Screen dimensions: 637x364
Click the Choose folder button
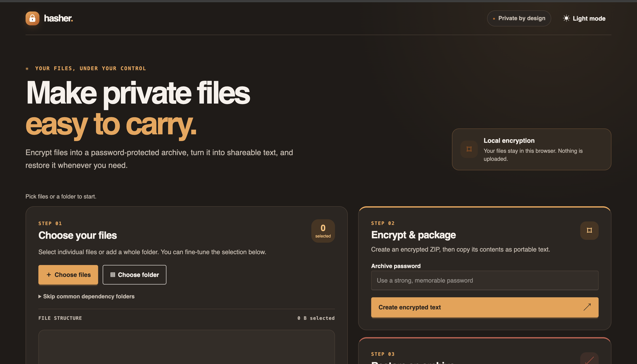click(135, 275)
